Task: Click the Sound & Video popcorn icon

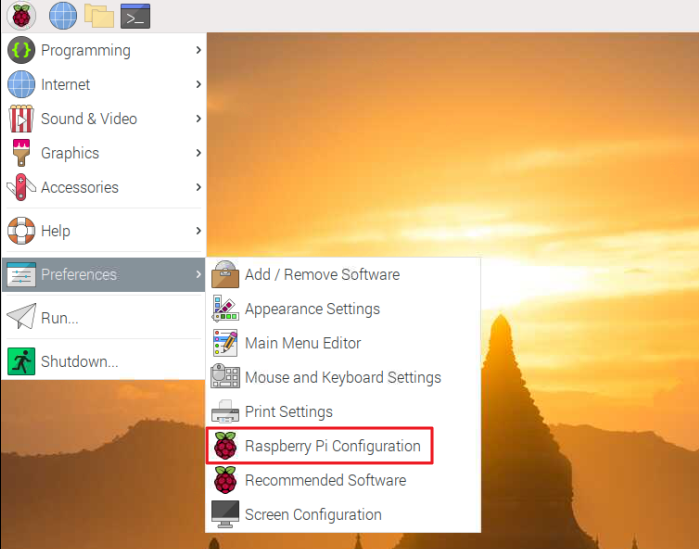Action: (21, 119)
